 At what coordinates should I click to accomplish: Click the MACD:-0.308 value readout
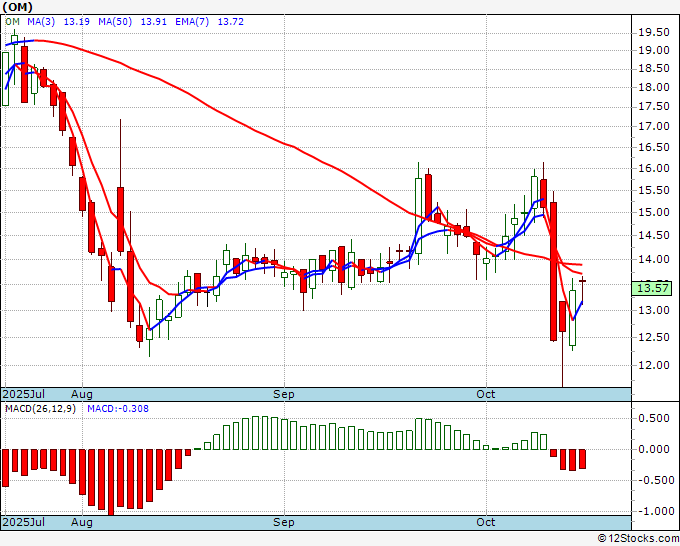(x=118, y=409)
